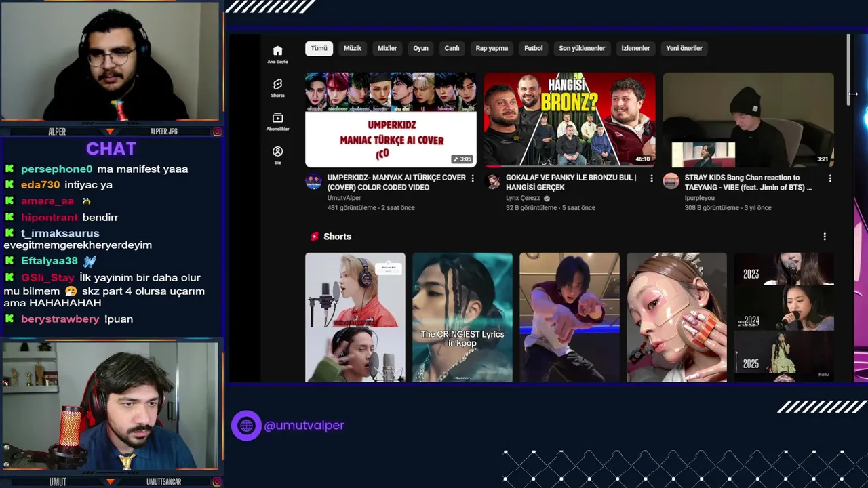
Task: Open the UmutvAlper channel avatar
Action: click(x=313, y=181)
